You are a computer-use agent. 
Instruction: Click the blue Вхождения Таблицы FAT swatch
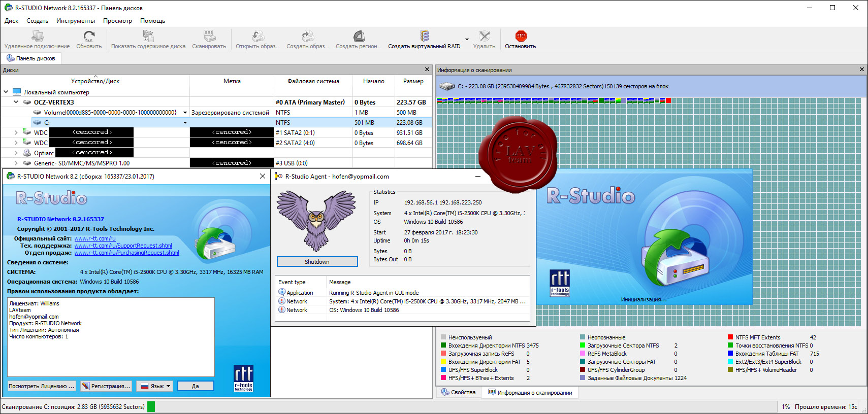730,354
